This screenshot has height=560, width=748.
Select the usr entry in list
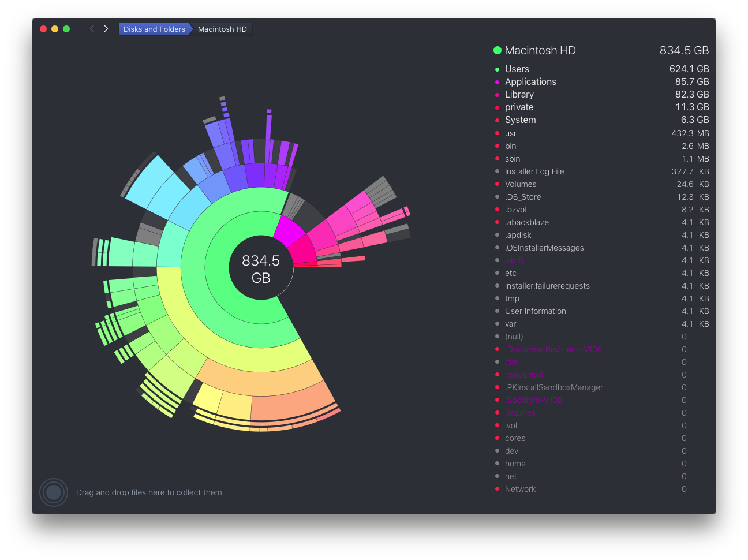[x=601, y=133]
